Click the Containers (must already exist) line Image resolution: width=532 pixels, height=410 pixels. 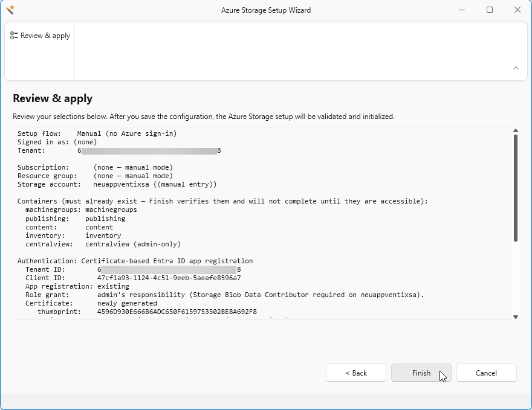(222, 201)
